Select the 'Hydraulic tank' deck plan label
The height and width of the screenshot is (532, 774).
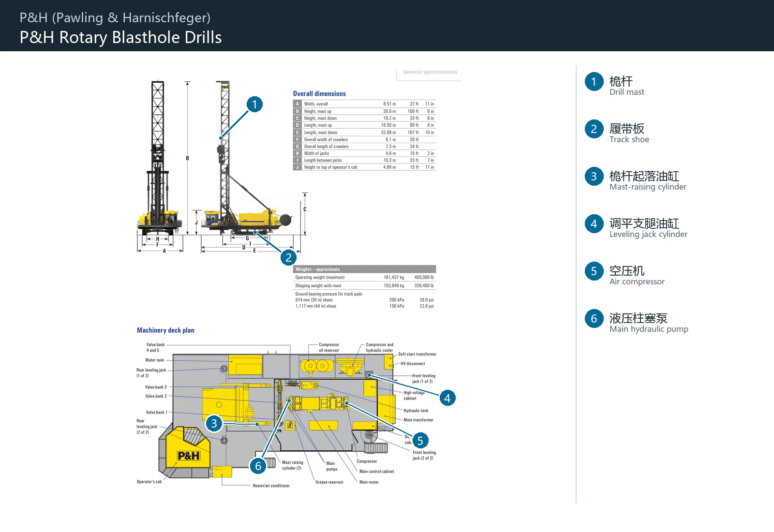[416, 411]
